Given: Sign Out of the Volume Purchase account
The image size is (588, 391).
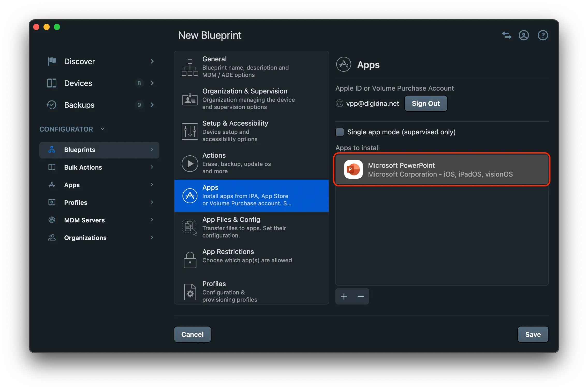Looking at the screenshot, I should (x=426, y=103).
